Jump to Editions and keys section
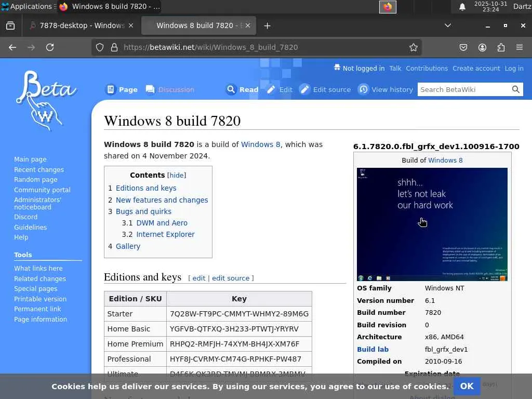Screen dimensions: 532x399 pyautogui.click(x=146, y=188)
